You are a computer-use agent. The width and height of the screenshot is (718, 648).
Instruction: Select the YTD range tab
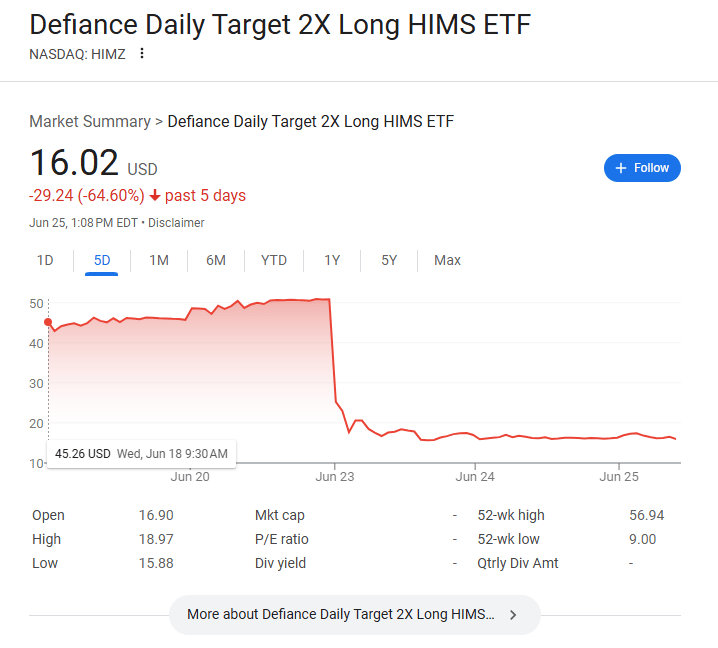274,260
